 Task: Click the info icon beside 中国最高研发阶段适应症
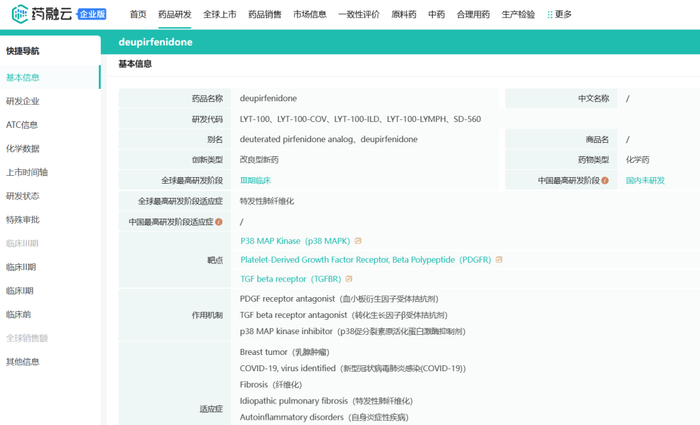coord(219,222)
